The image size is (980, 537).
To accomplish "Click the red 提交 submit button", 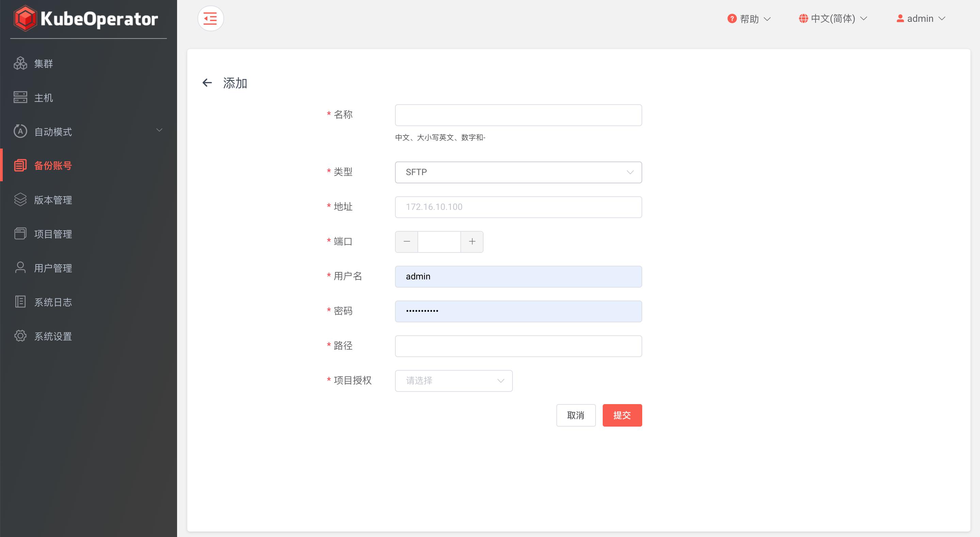I will [x=622, y=415].
